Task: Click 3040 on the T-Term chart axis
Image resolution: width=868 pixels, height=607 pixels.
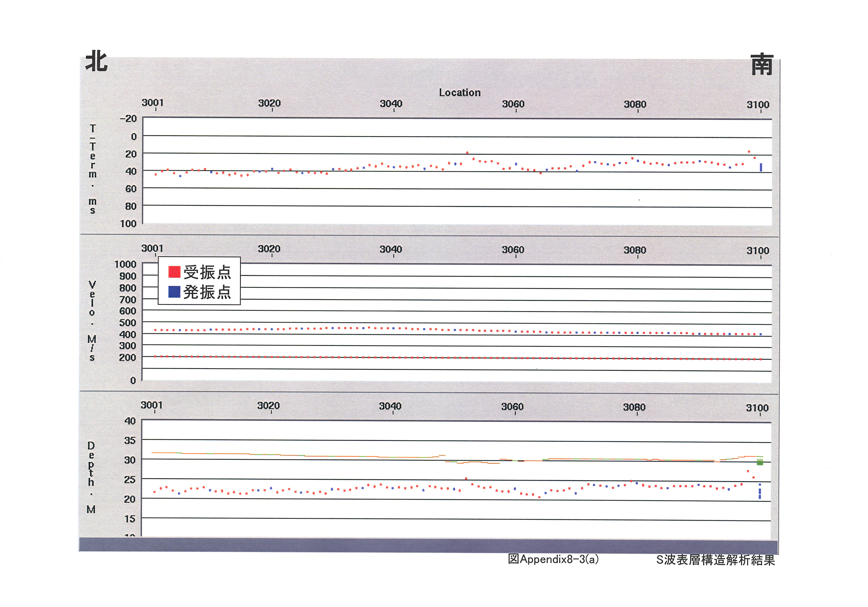Action: (x=391, y=103)
